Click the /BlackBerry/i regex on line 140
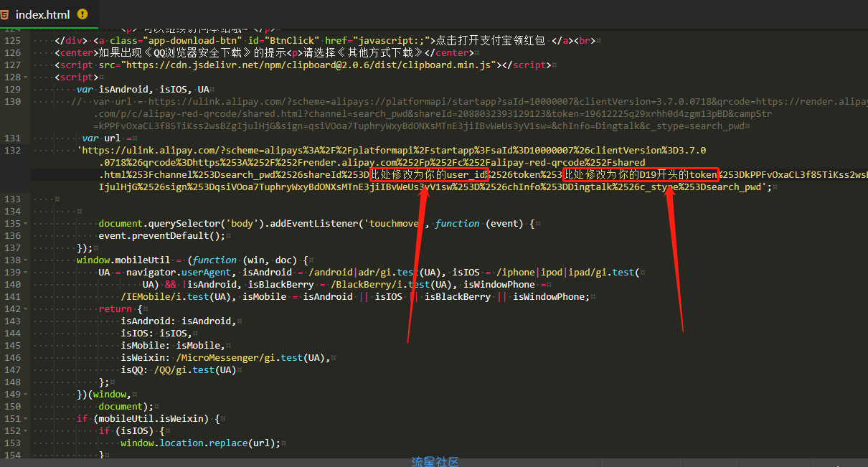Viewport: 868px width, 467px height. point(367,285)
